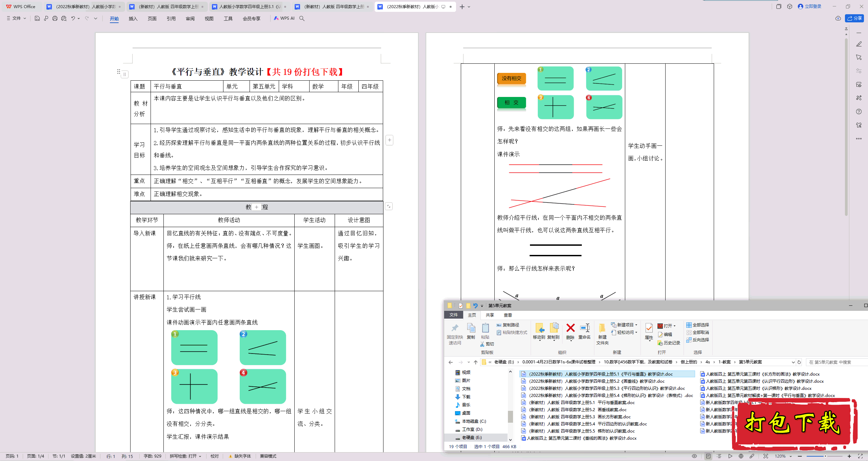Click 全部选择 in Explorer ribbon
Image resolution: width=868 pixels, height=461 pixels.
point(697,325)
